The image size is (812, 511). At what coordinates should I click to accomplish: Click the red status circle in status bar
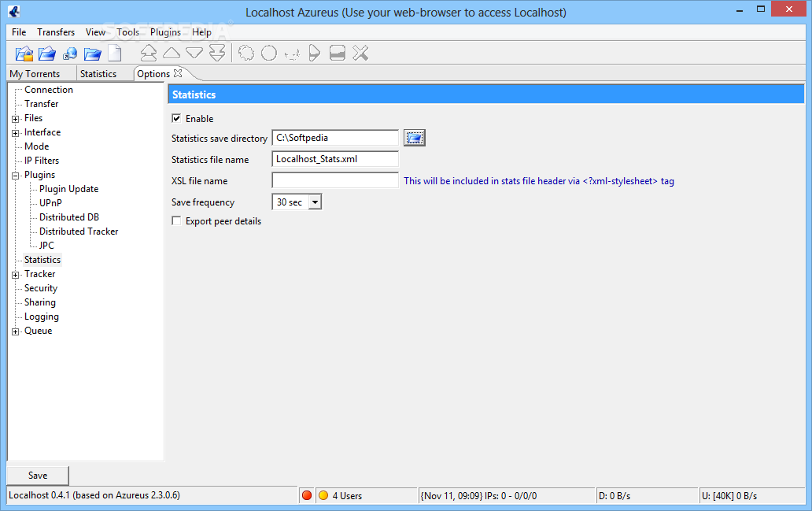pyautogui.click(x=307, y=495)
